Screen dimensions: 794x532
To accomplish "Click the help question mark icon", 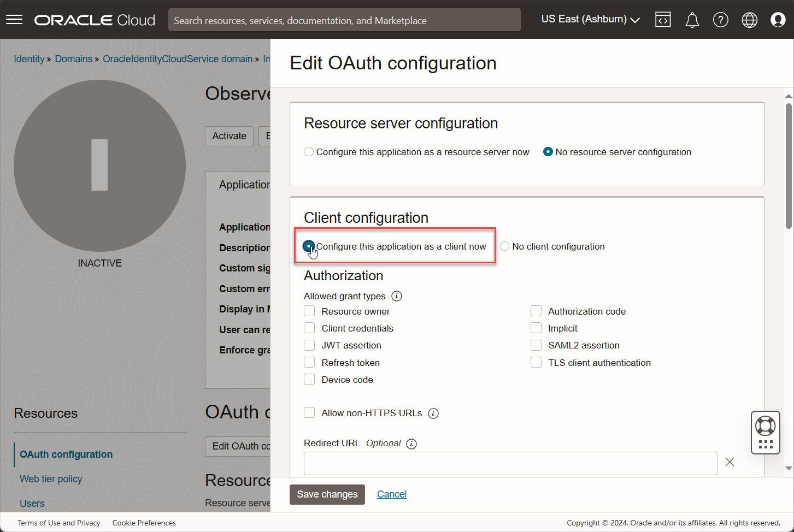I will pos(721,19).
